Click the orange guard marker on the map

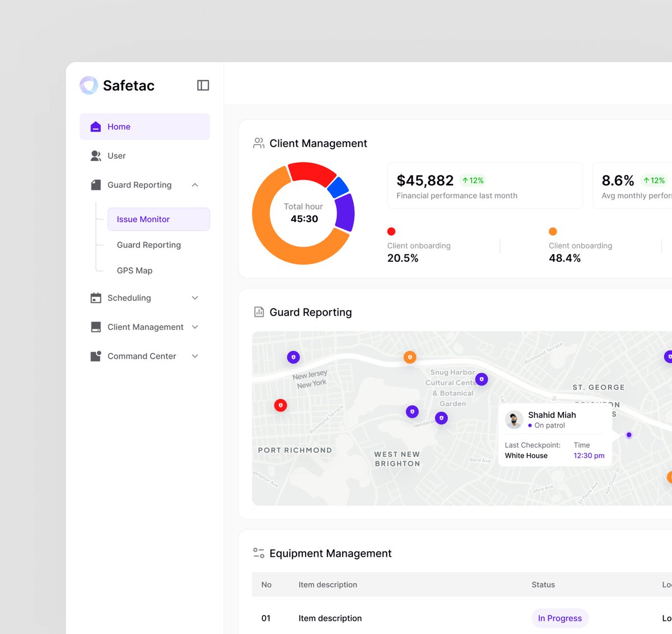click(410, 357)
